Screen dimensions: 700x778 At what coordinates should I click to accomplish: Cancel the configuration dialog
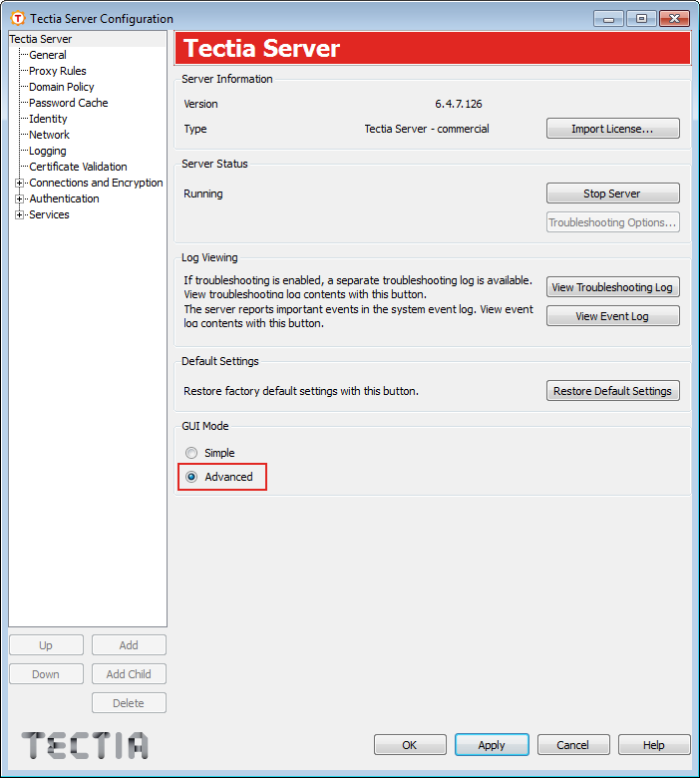pyautogui.click(x=573, y=745)
